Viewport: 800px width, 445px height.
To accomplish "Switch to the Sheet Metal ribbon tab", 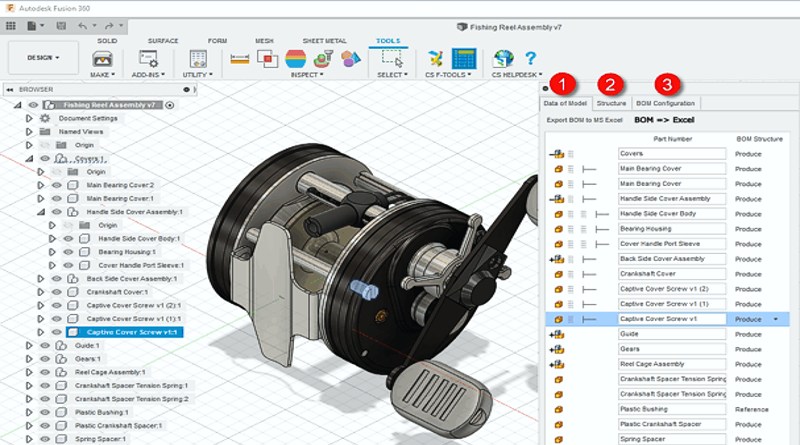I will 324,41.
